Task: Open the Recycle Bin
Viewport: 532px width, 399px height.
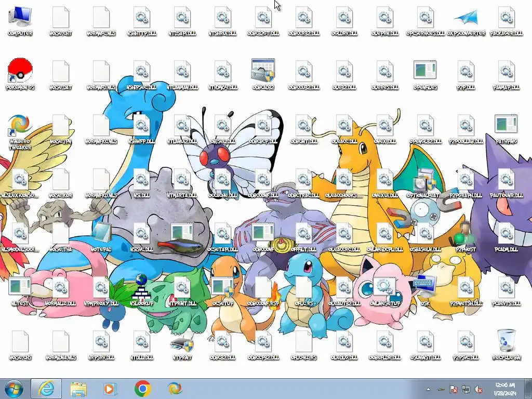Action: click(506, 340)
